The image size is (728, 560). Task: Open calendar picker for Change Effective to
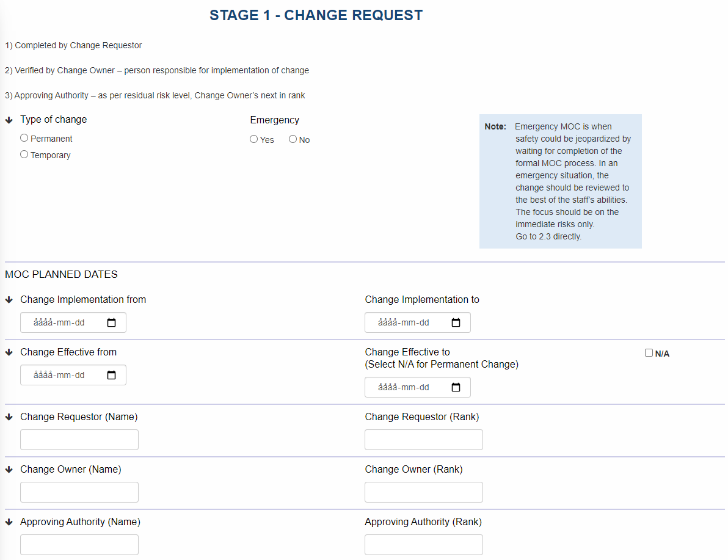pos(456,388)
